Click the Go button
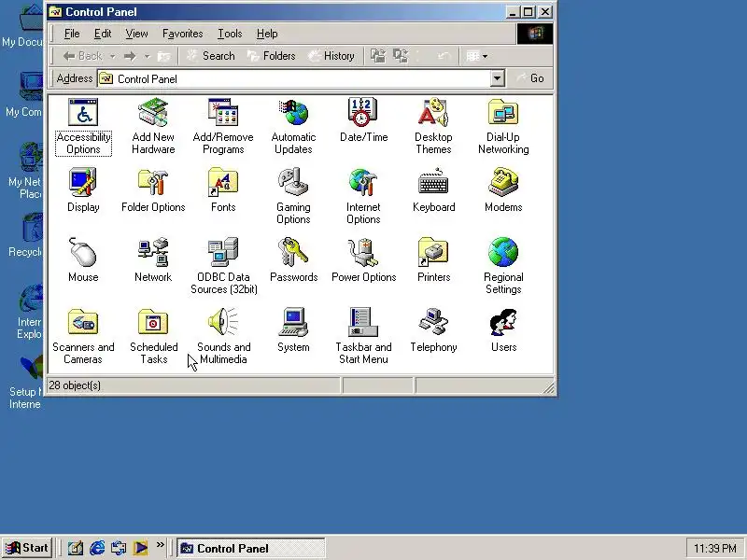The width and height of the screenshot is (747, 560). click(x=529, y=78)
